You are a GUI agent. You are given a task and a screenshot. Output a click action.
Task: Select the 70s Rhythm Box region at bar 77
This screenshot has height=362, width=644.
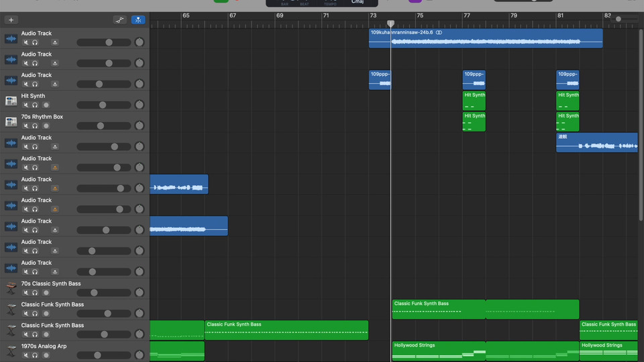pos(474,121)
